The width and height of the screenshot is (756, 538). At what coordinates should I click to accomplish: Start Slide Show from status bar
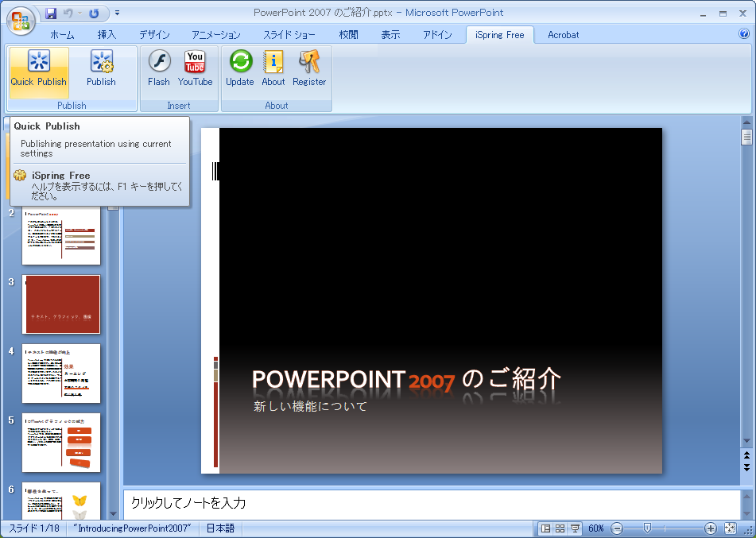575,528
